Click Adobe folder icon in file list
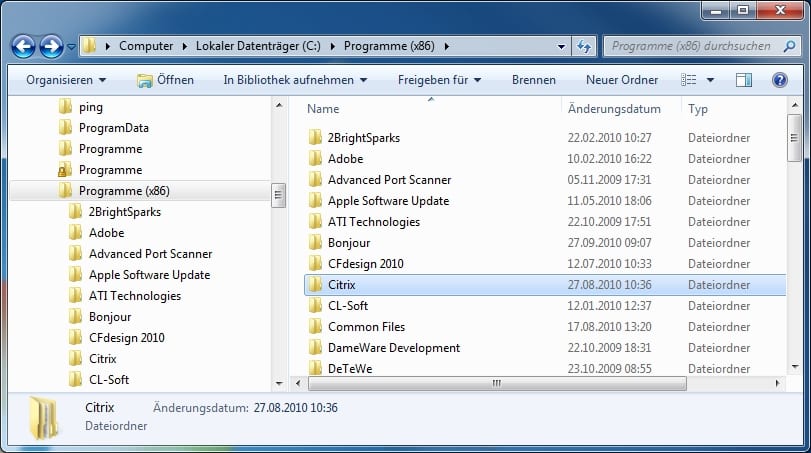The width and height of the screenshot is (811, 453). pos(315,159)
